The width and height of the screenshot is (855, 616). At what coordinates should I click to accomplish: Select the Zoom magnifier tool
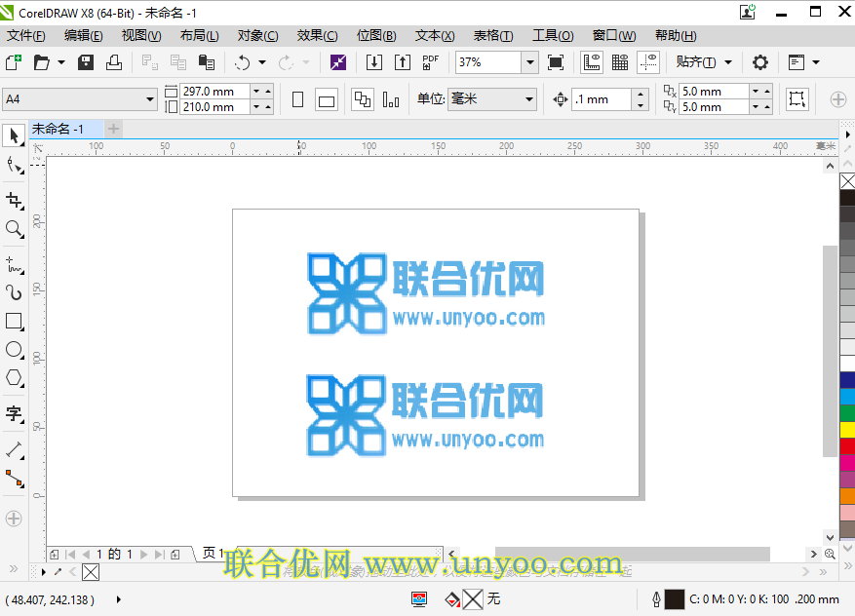15,229
